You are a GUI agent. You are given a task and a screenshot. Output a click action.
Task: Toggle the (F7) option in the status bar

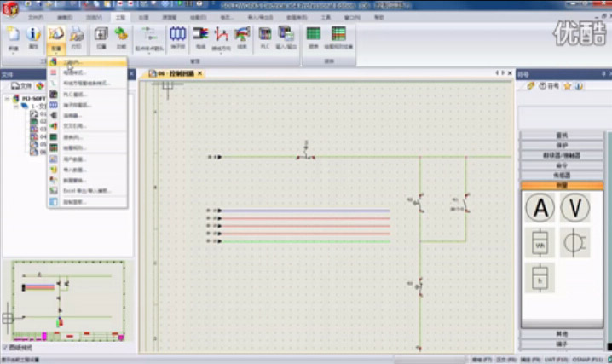(x=482, y=360)
